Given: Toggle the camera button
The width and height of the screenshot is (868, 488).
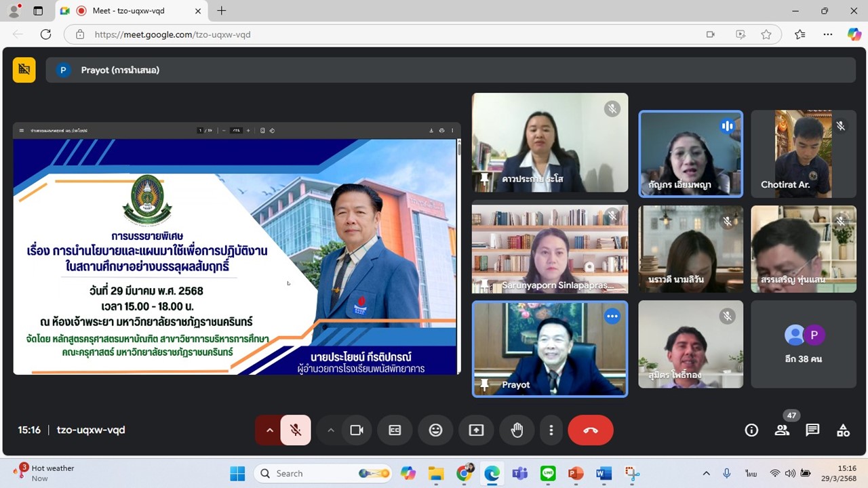Looking at the screenshot, I should pos(357,430).
